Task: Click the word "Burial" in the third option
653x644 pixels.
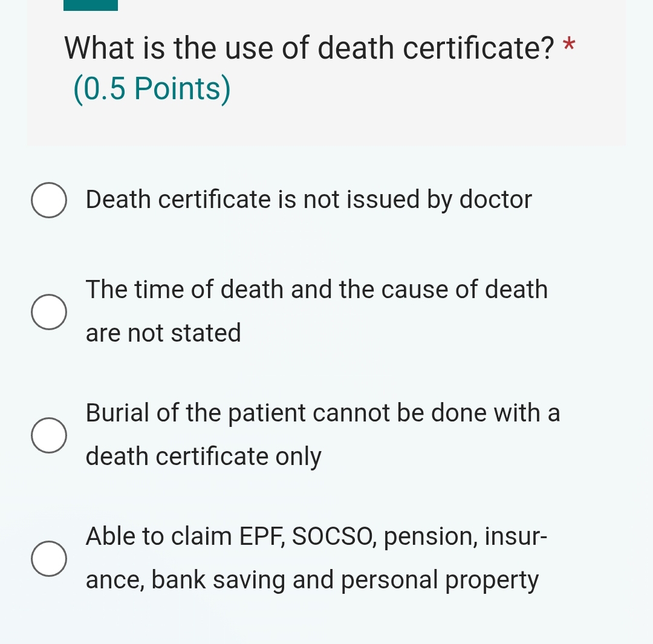Action: tap(118, 413)
